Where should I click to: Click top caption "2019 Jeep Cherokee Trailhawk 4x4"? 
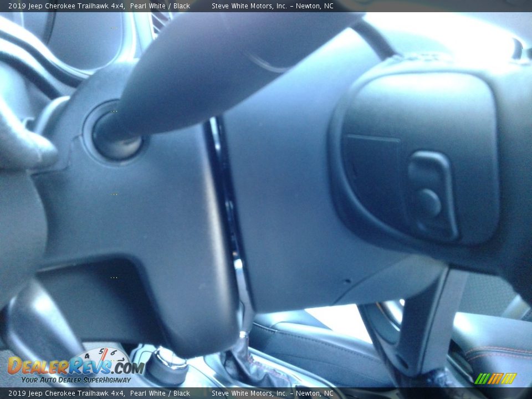click(66, 6)
